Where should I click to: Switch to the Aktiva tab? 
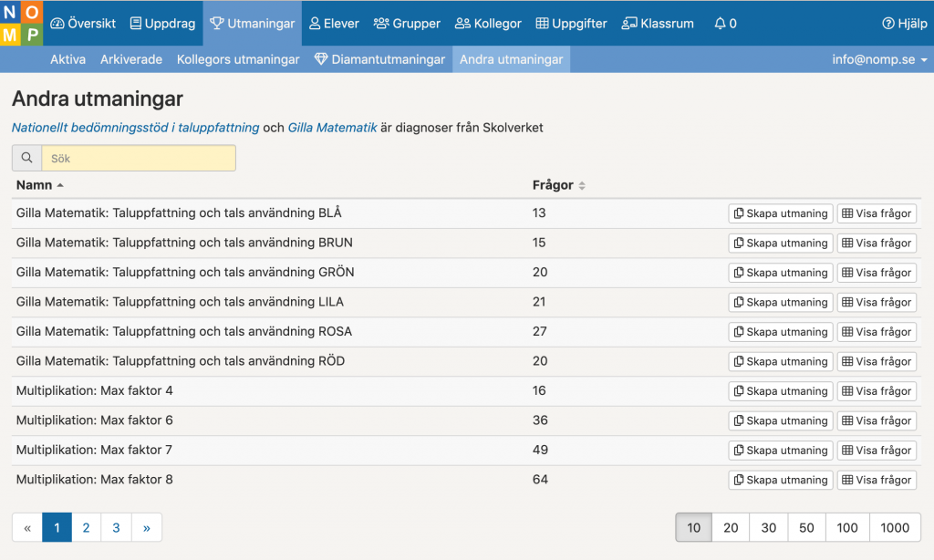click(x=67, y=59)
